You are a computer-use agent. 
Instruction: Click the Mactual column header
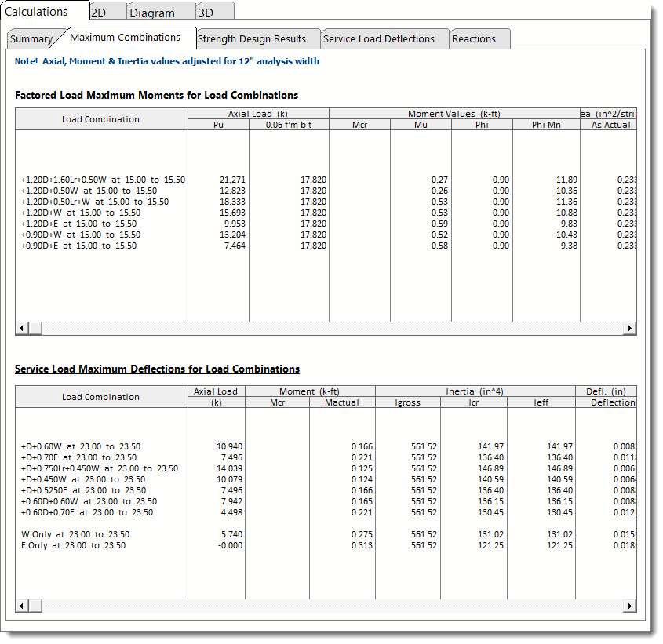click(x=342, y=402)
